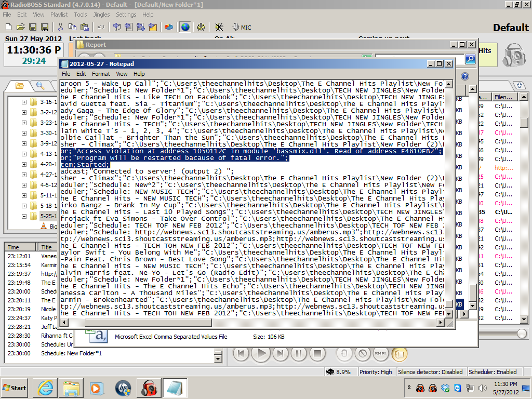Screen dimensions: 532x399
Task: Toggle the highlighted playlist mode round button
Action: click(400, 354)
